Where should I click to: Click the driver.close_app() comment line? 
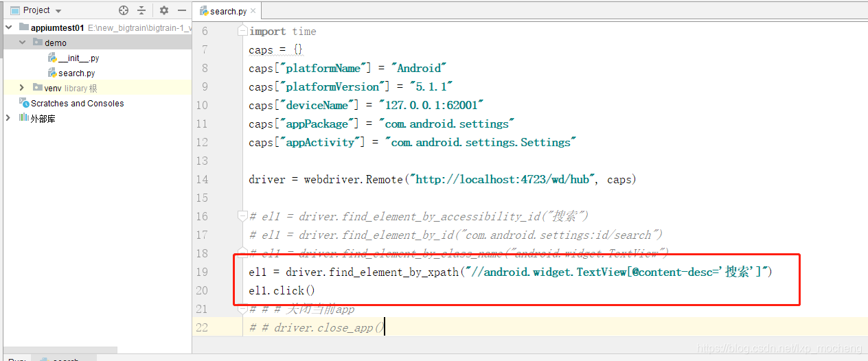pos(316,328)
